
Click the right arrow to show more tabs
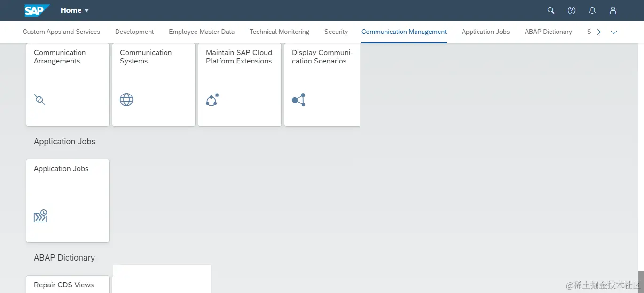(598, 32)
